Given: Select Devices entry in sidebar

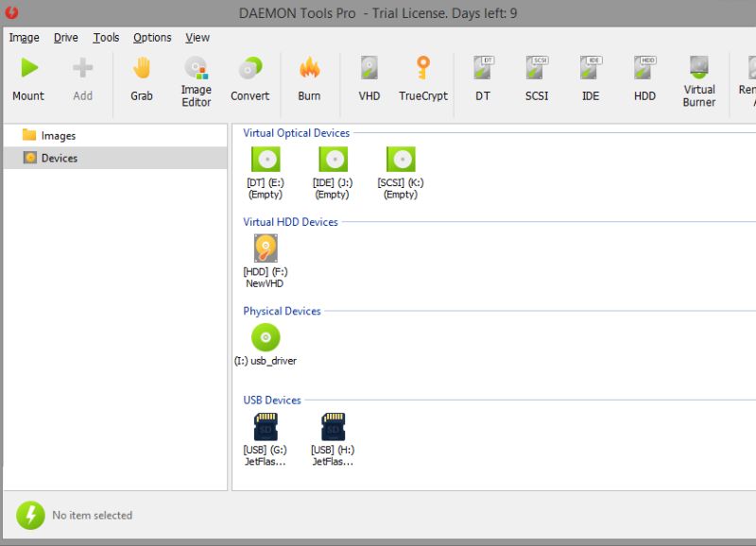Looking at the screenshot, I should (59, 158).
